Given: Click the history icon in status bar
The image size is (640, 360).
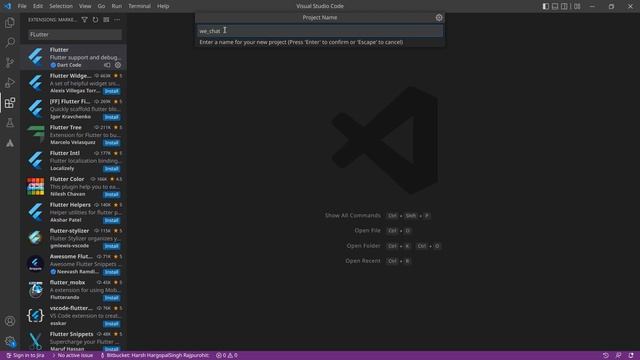Looking at the screenshot, I should coord(606,356).
